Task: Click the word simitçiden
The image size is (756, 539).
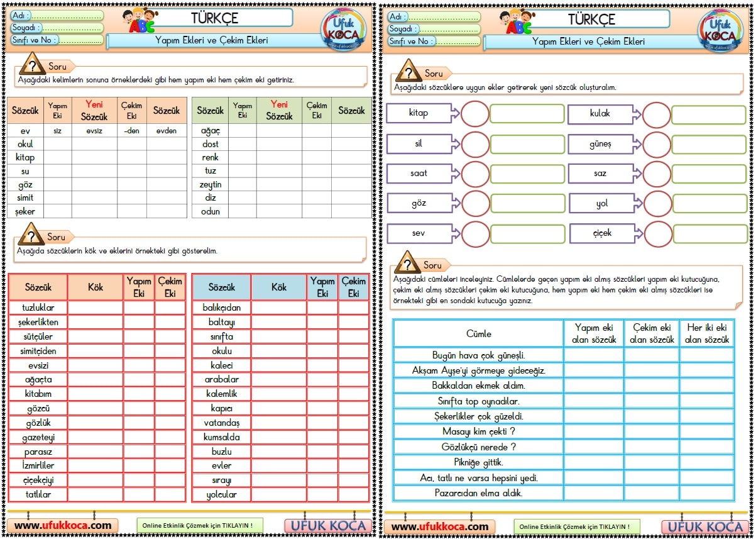Action: pos(38,351)
